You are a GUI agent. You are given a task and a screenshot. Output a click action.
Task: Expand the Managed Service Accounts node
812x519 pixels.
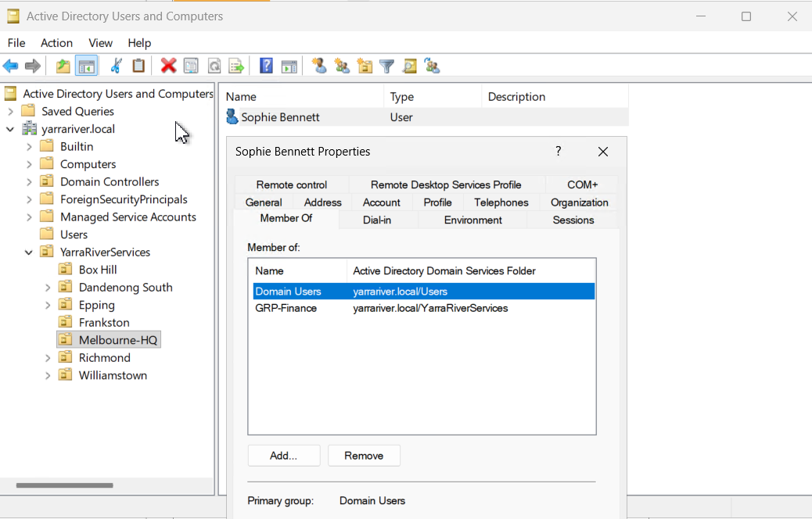29,217
